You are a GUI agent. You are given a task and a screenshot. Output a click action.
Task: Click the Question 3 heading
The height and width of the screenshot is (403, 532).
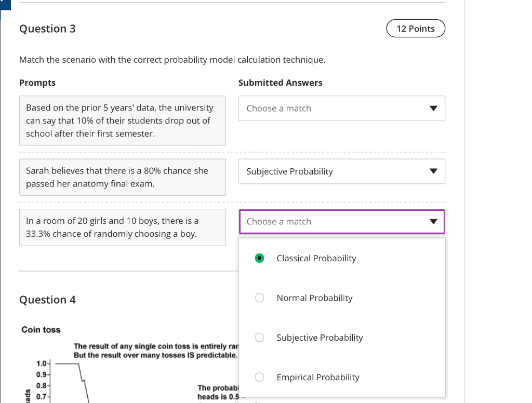pyautogui.click(x=47, y=29)
